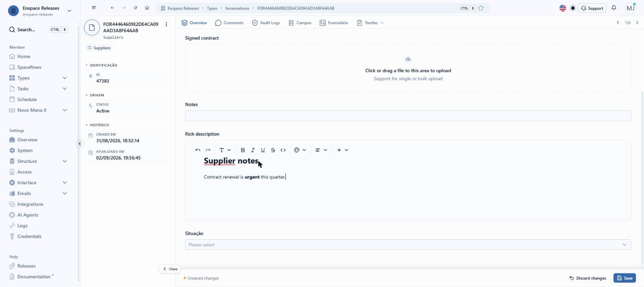Go to home via top bar house icon
The height and width of the screenshot is (287, 644).
pos(147,8)
